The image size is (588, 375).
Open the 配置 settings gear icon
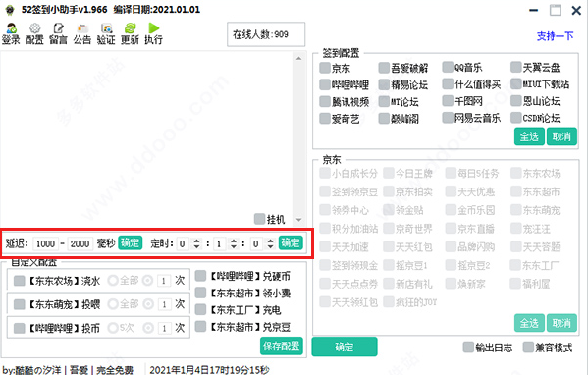tap(34, 33)
